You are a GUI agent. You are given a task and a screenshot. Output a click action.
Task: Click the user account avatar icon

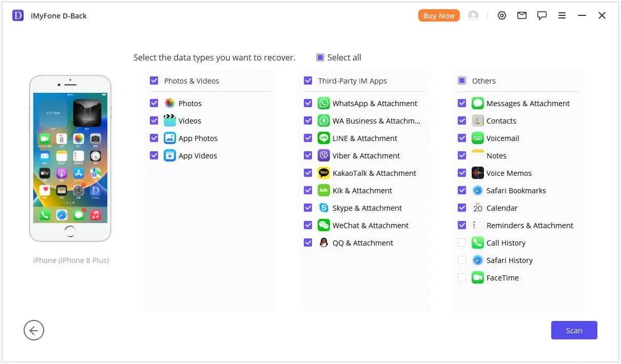pos(473,16)
